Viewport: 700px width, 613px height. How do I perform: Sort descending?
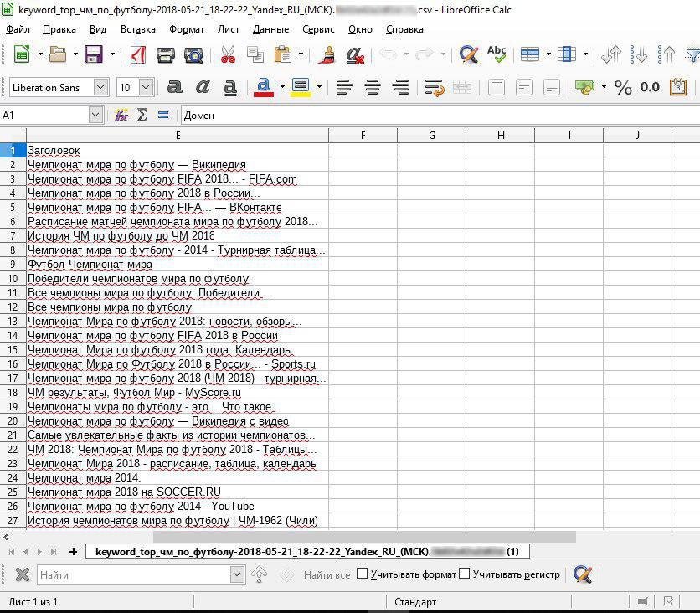click(x=666, y=55)
